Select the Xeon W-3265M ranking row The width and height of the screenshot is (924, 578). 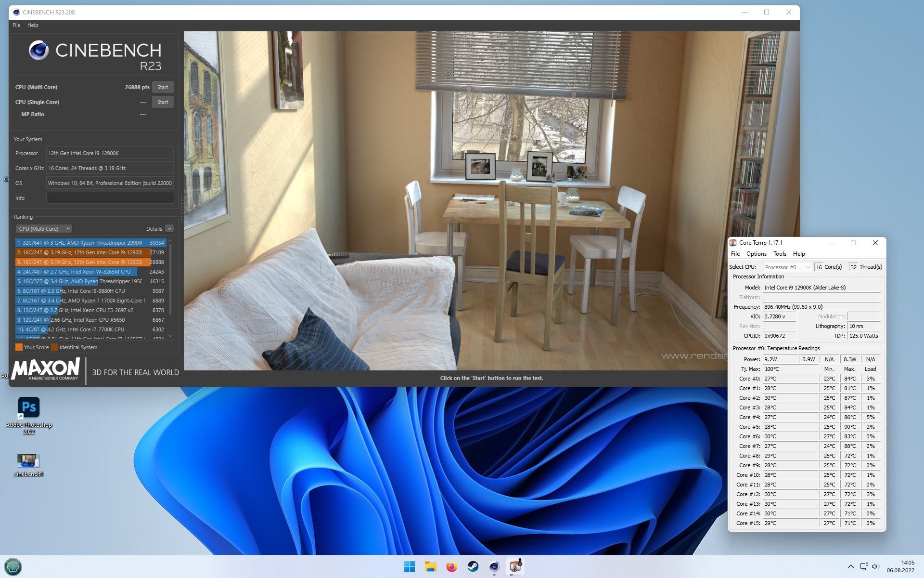click(x=90, y=272)
